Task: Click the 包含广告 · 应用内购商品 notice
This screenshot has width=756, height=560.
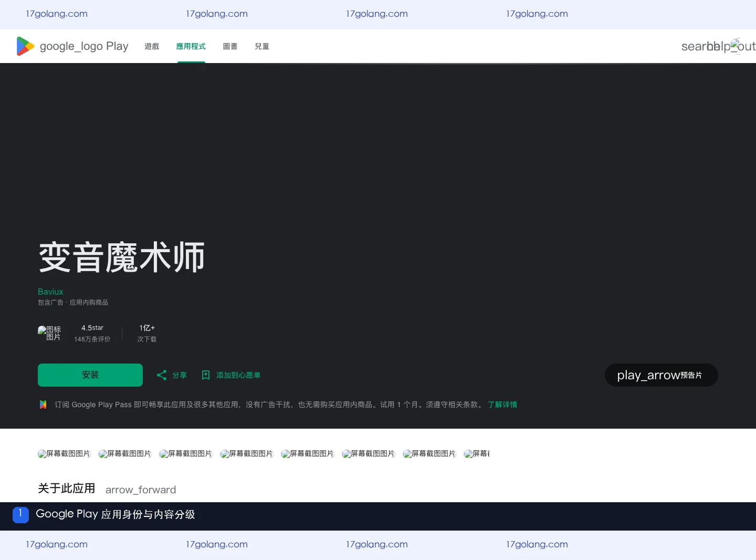Action: click(x=73, y=303)
